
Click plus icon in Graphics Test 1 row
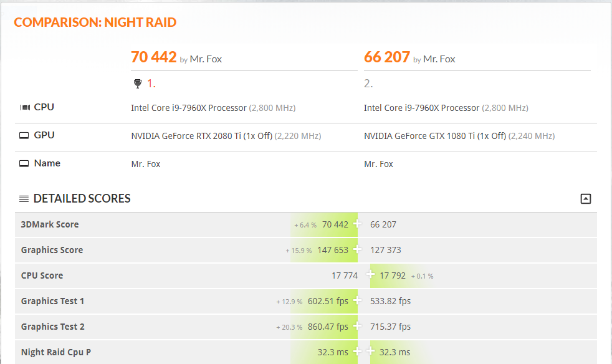pos(357,300)
